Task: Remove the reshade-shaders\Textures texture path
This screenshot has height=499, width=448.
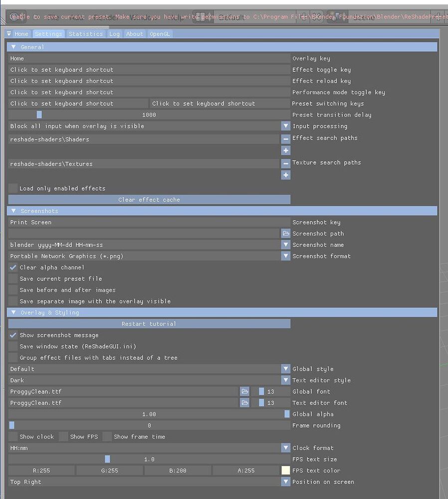Action: coord(285,164)
